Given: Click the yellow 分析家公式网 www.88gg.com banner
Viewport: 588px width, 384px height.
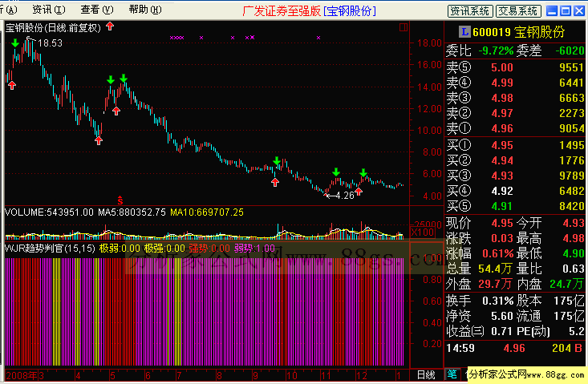Looking at the screenshot, I should coord(527,374).
